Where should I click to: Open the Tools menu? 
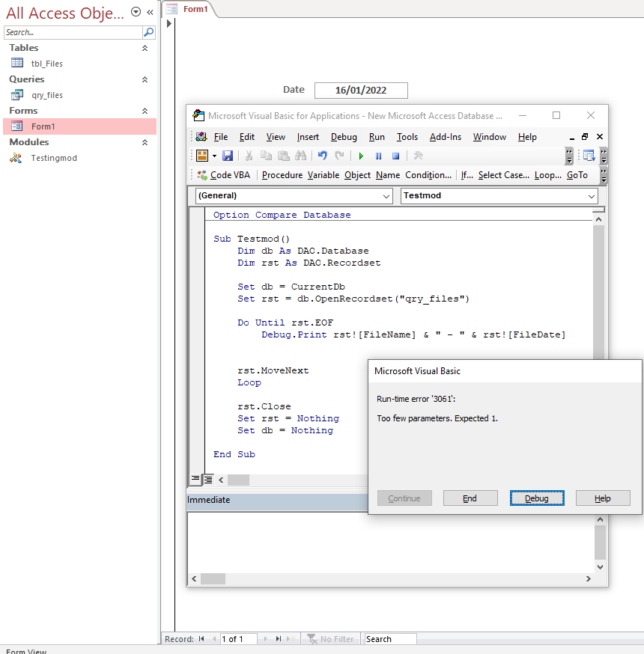[407, 137]
